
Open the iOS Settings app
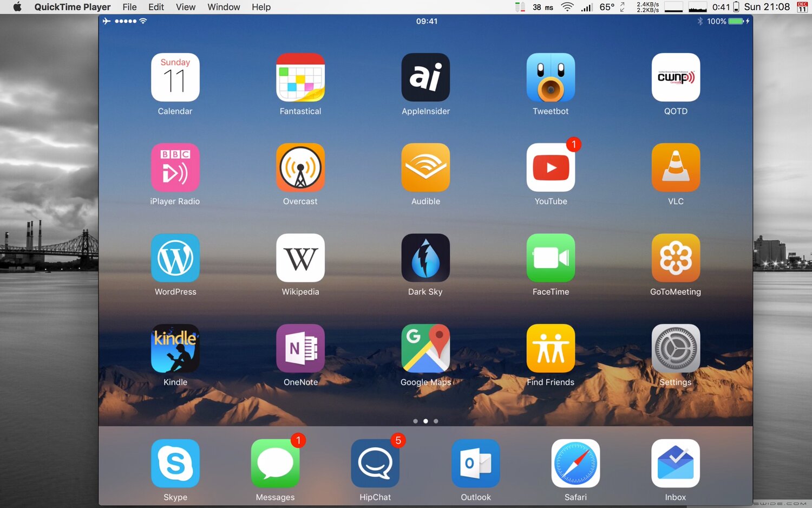(x=676, y=348)
